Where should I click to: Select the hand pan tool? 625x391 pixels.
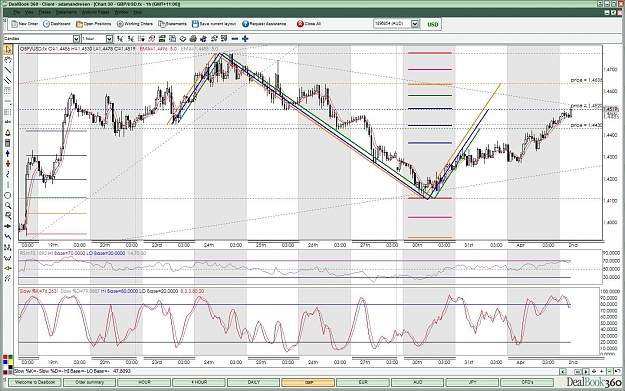pyautogui.click(x=8, y=60)
